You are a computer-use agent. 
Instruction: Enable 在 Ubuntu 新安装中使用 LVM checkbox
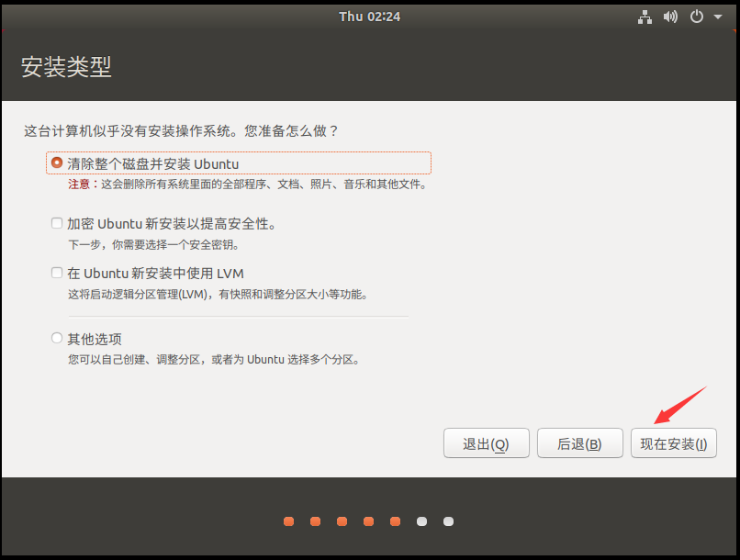(x=57, y=273)
